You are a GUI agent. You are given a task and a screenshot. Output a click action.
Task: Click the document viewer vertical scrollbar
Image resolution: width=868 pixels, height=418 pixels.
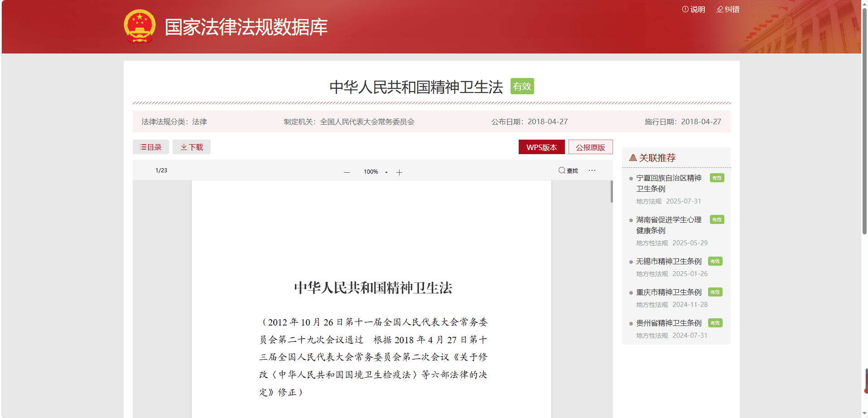612,191
